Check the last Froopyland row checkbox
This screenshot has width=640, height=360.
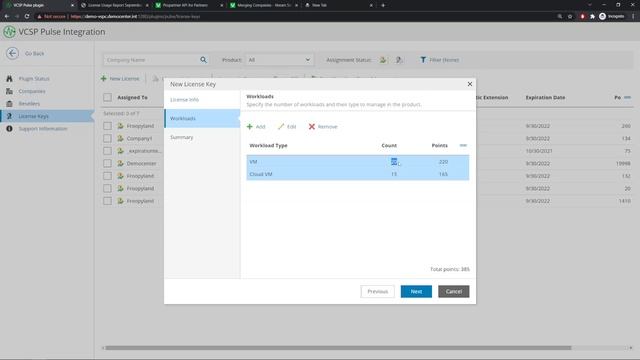[x=107, y=201]
